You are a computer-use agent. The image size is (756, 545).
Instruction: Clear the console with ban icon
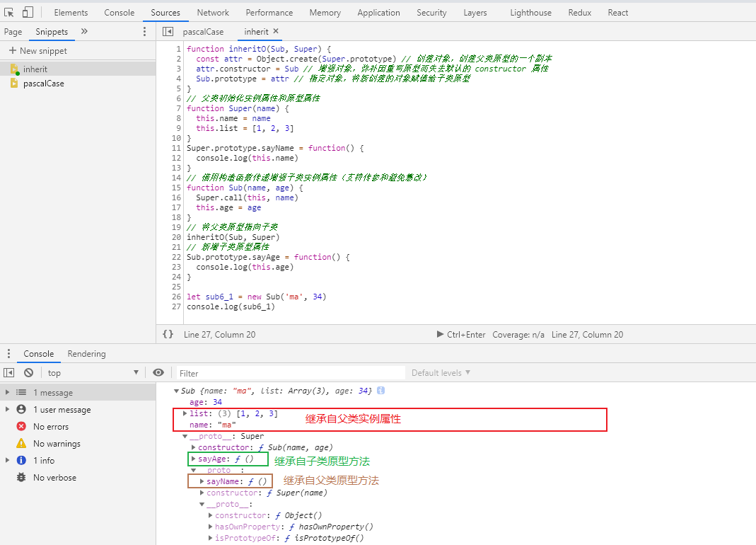tap(29, 373)
